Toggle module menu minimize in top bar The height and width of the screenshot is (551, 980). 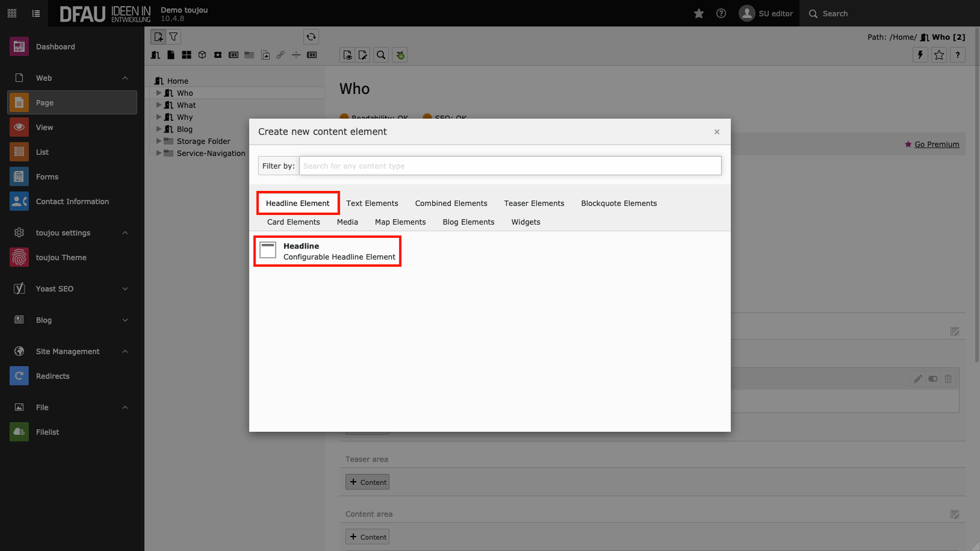(36, 13)
